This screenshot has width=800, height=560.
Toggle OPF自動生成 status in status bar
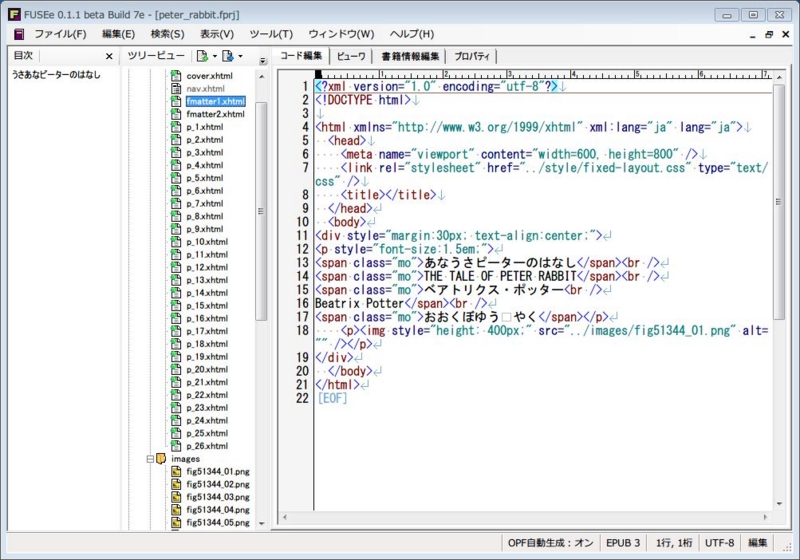pyautogui.click(x=550, y=543)
